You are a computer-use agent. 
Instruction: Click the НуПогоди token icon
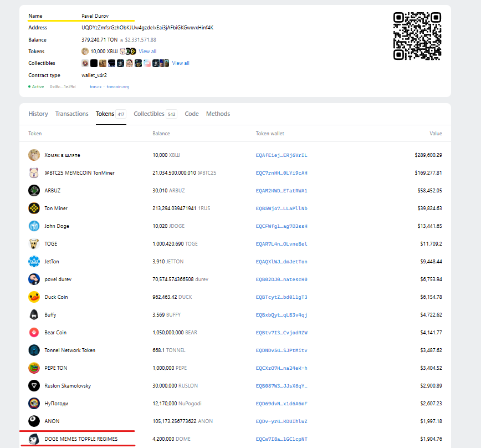coord(34,404)
